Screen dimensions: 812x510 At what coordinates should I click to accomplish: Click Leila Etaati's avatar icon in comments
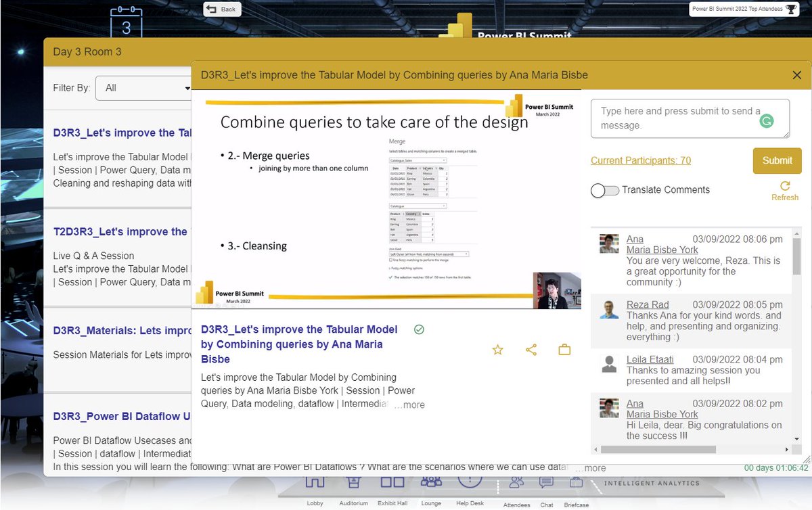[x=609, y=364]
